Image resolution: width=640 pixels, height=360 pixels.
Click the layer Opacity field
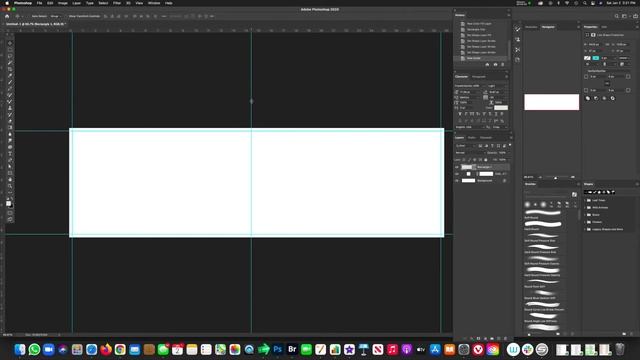(x=502, y=153)
